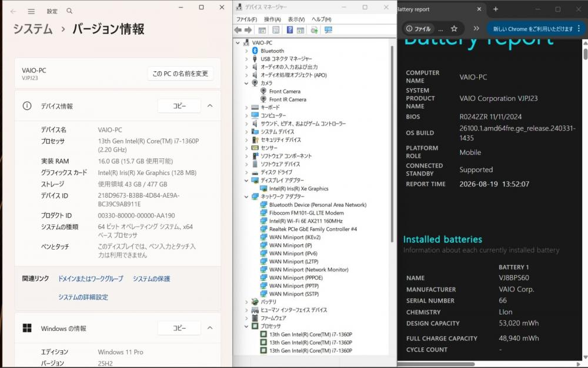Collapse ディスプレイ アダプター category

(246, 181)
